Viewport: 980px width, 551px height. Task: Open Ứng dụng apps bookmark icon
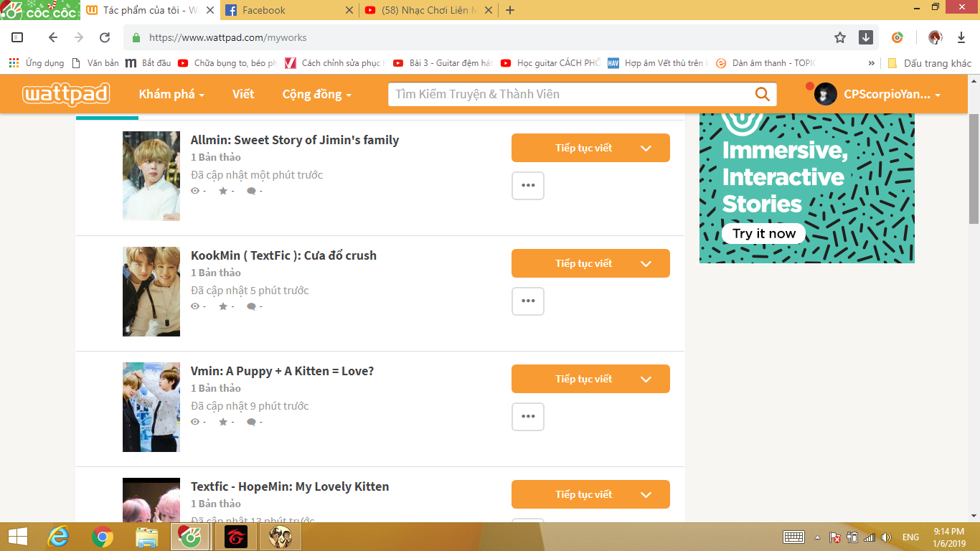[x=14, y=63]
